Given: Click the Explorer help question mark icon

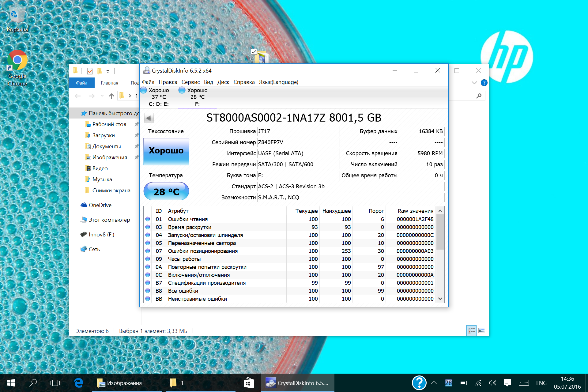Looking at the screenshot, I should (x=484, y=83).
